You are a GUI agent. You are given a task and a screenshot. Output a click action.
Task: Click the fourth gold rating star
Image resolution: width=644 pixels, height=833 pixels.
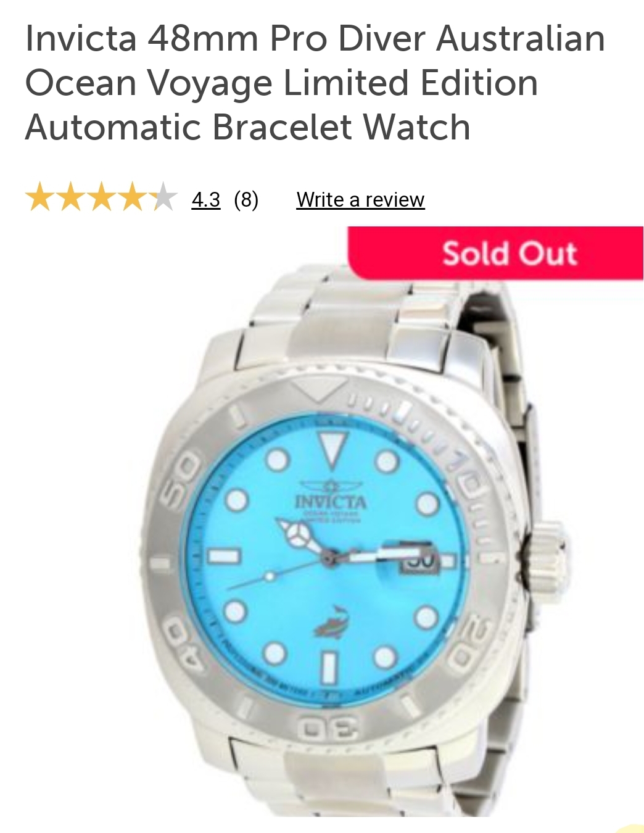133,197
